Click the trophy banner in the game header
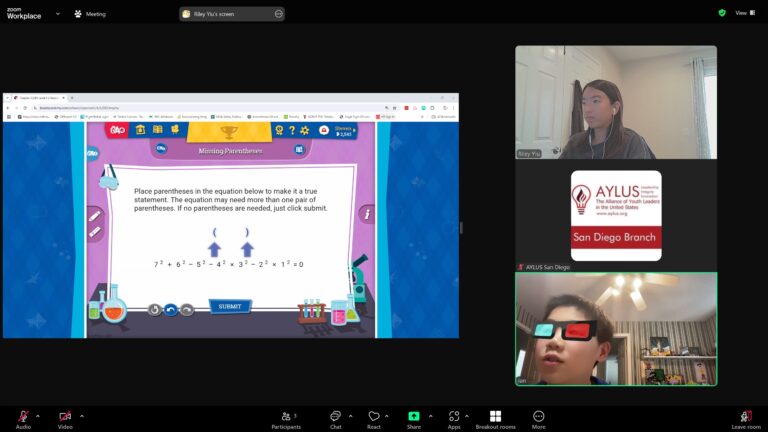Viewport: 768px width, 432px height. (x=229, y=132)
